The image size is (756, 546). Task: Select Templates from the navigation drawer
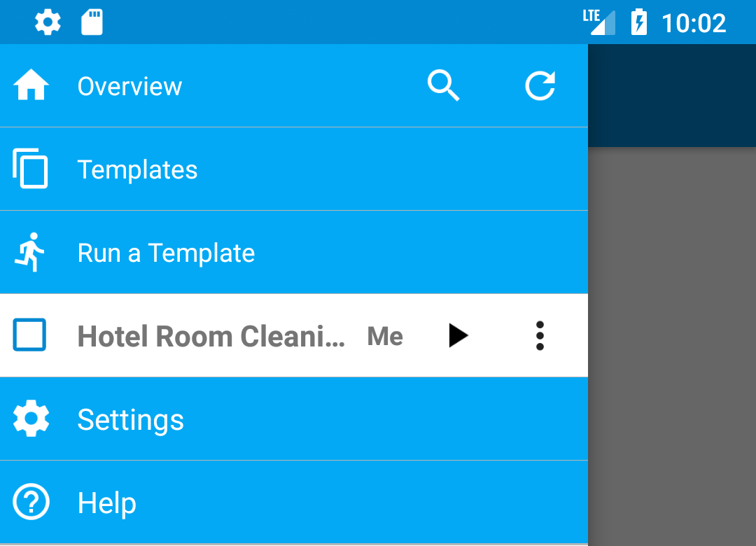137,169
